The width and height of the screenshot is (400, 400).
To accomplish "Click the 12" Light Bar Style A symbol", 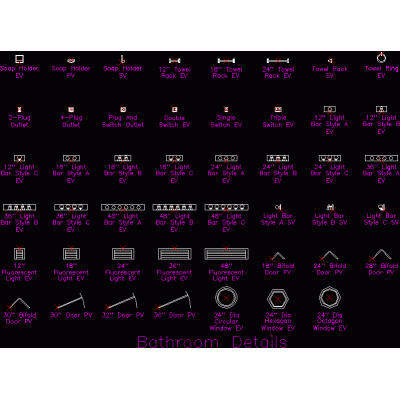I will click(330, 109).
